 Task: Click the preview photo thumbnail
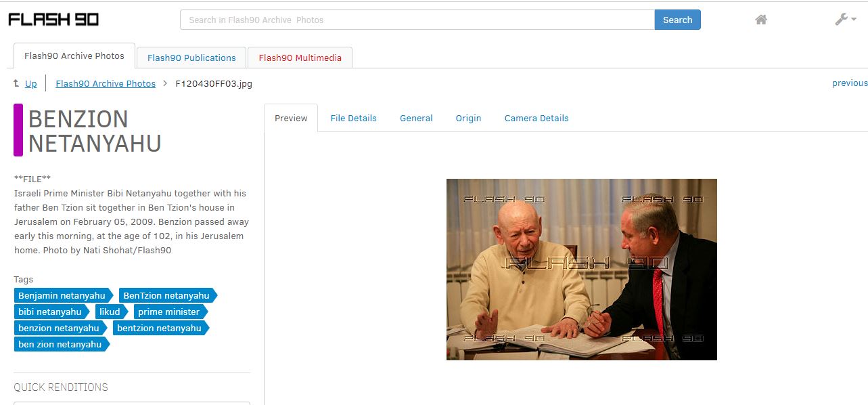coord(581,270)
